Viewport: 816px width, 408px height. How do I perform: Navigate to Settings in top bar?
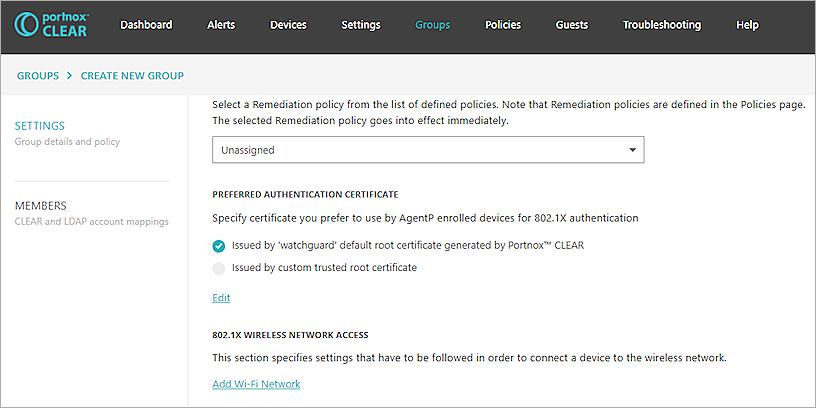point(360,25)
